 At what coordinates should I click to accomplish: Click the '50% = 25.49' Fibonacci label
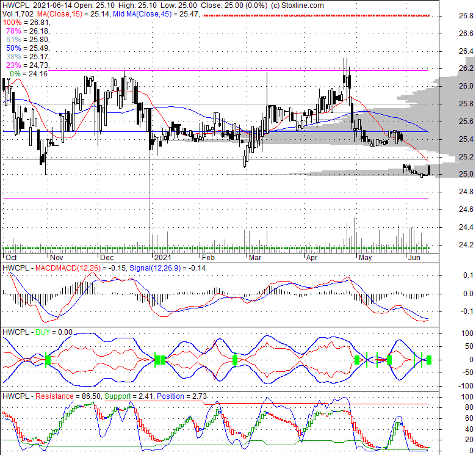(27, 48)
